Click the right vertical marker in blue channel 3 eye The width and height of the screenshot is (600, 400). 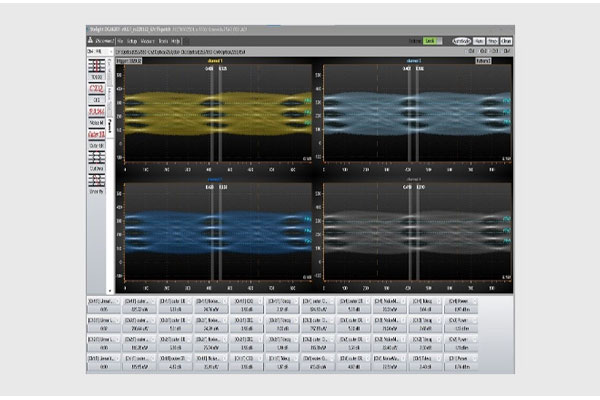tap(220, 233)
